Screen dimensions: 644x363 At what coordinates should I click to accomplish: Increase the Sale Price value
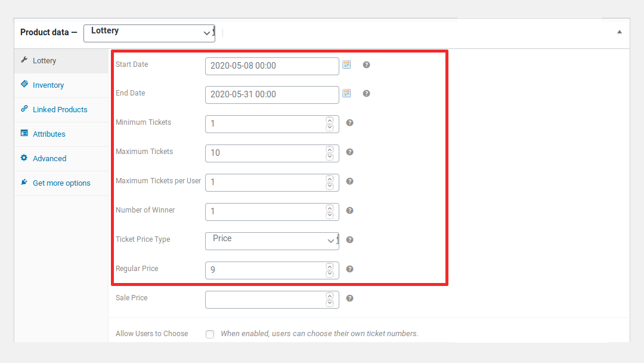[x=329, y=296]
